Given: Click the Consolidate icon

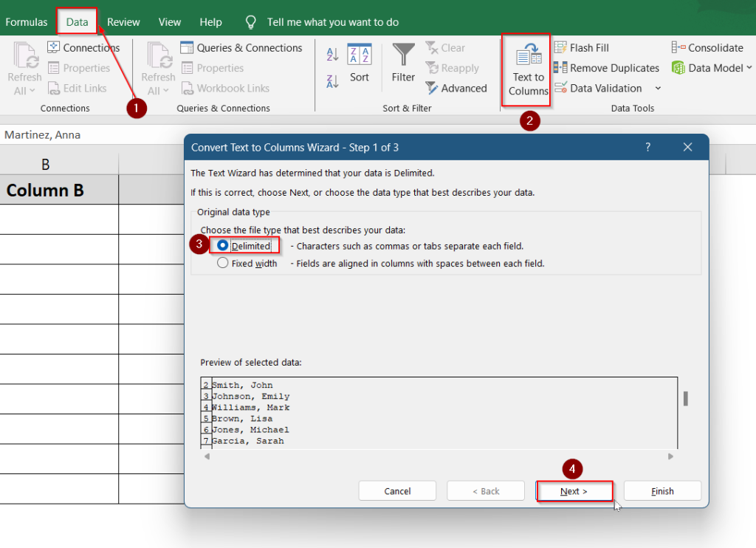Looking at the screenshot, I should 678,48.
